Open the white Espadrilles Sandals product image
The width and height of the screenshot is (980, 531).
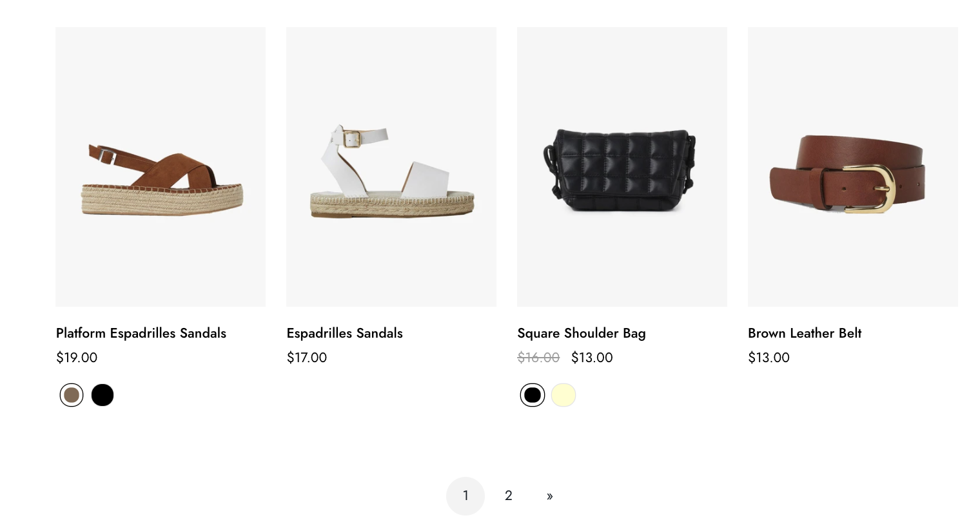[391, 166]
